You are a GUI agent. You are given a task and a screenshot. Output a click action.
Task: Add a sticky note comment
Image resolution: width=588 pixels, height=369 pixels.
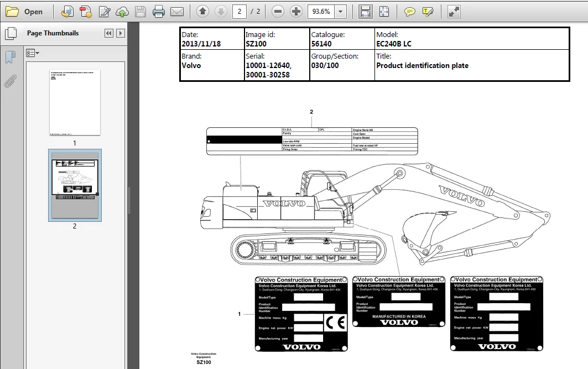(x=409, y=12)
